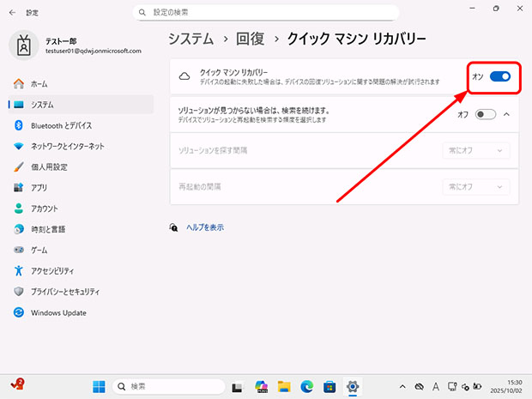Click the 個人用設定 paintbrush icon

19,167
